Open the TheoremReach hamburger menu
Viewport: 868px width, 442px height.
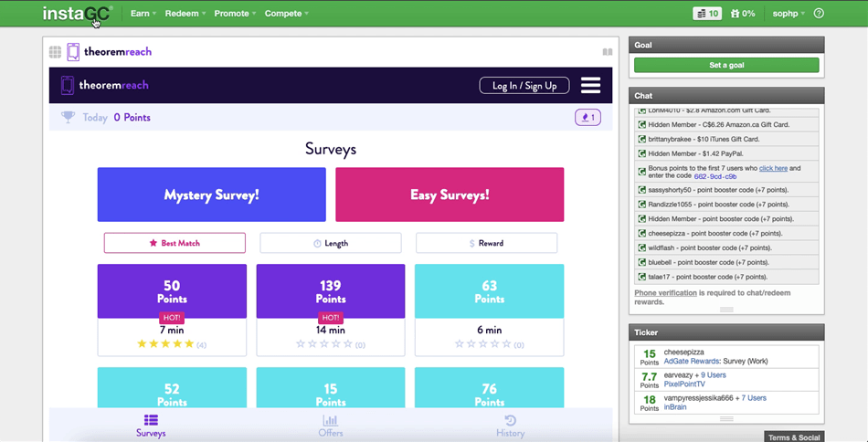[590, 85]
